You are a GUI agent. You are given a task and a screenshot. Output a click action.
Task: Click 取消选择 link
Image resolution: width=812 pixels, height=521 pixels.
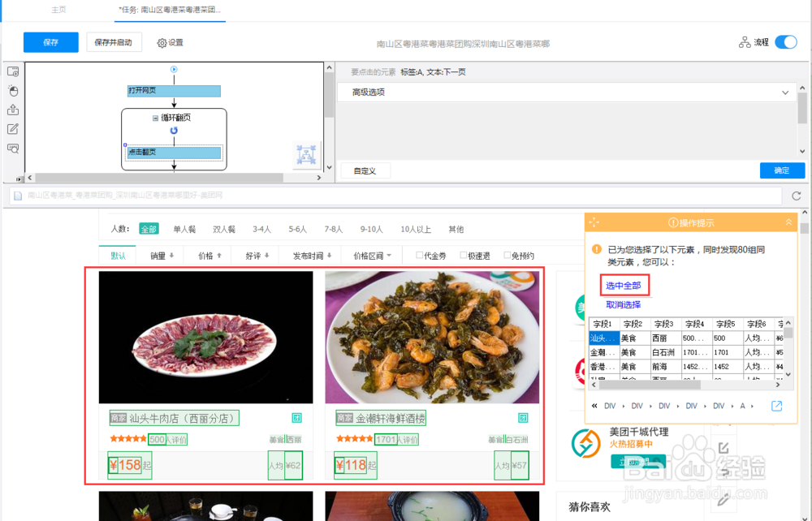pyautogui.click(x=624, y=305)
